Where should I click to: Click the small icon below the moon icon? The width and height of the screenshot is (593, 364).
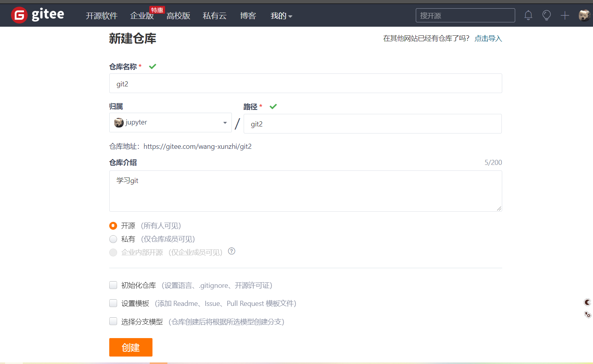click(x=587, y=315)
